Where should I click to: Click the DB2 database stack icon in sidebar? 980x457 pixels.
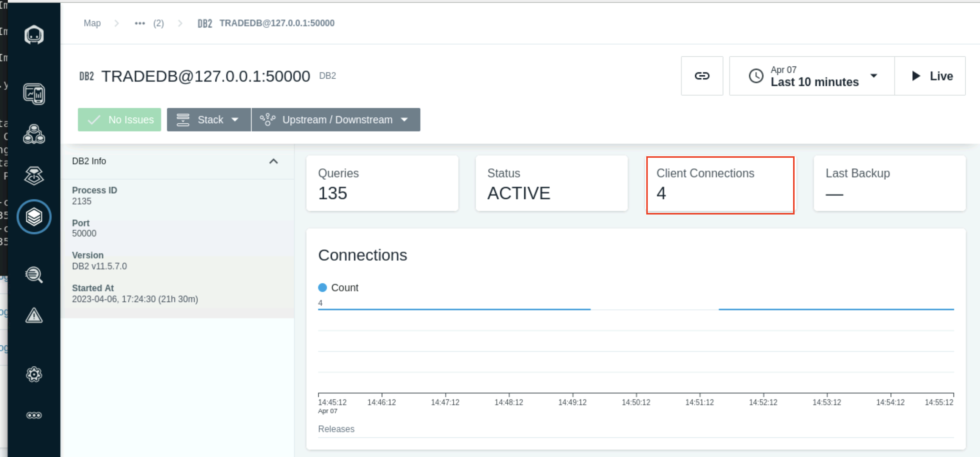(34, 216)
